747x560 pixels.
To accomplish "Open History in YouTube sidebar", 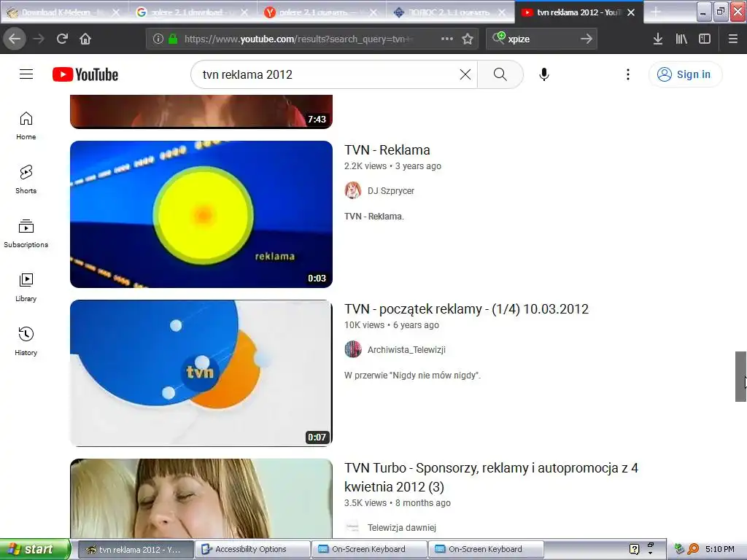I will [26, 341].
